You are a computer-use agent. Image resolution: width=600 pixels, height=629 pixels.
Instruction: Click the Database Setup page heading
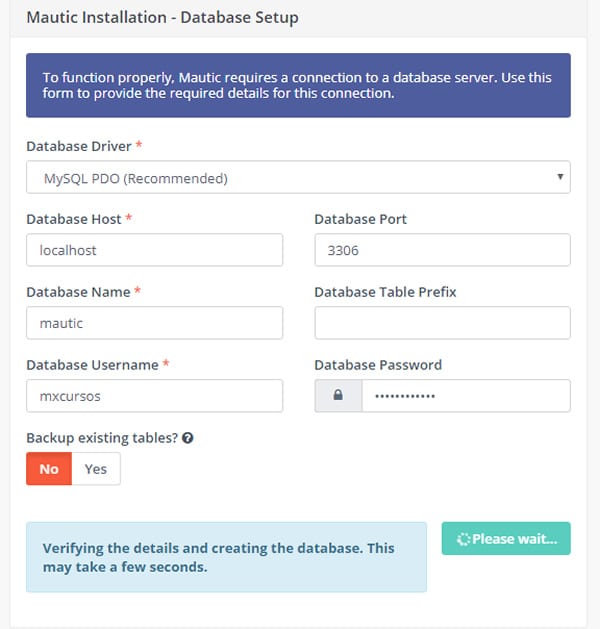click(162, 18)
